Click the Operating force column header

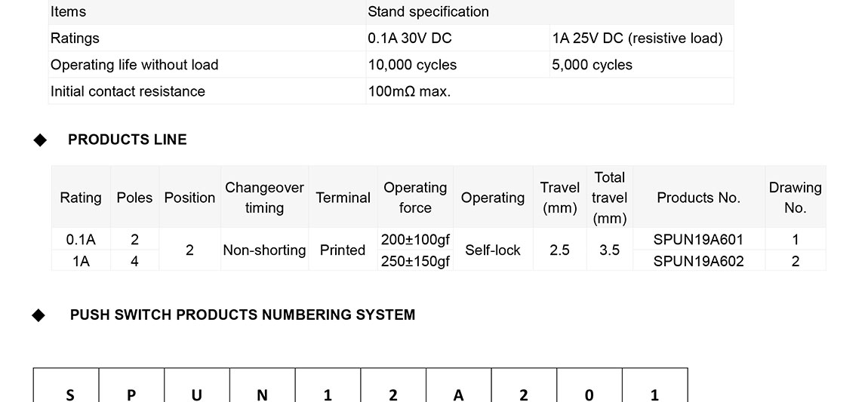tap(415, 198)
